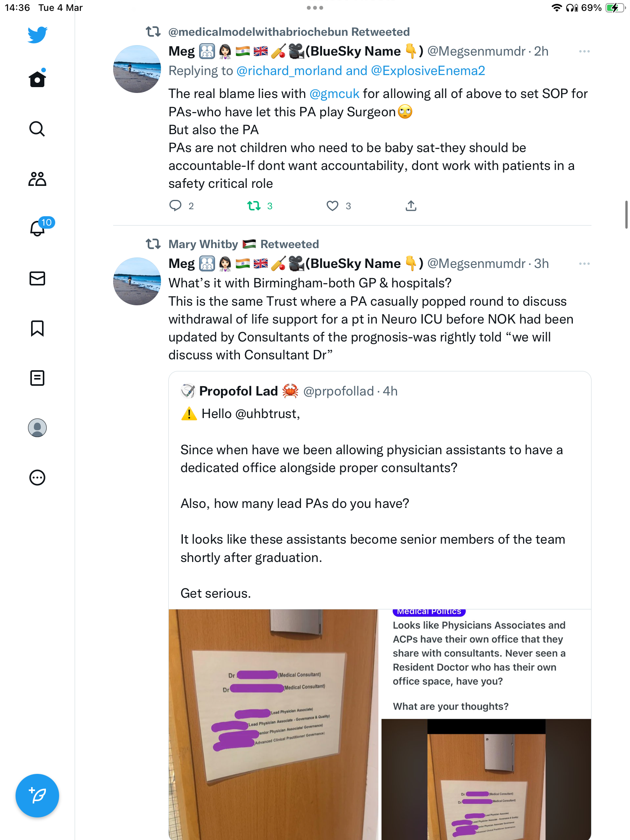The width and height of the screenshot is (630, 840).
Task: Share the first Meg tweet
Action: [x=411, y=206]
